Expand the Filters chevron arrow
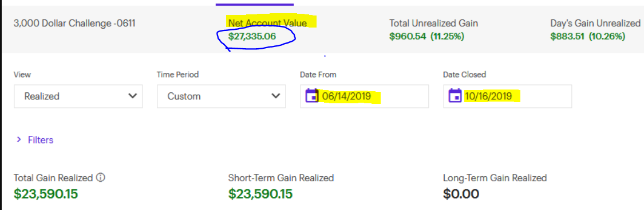Image resolution: width=644 pixels, height=210 pixels. (18, 140)
